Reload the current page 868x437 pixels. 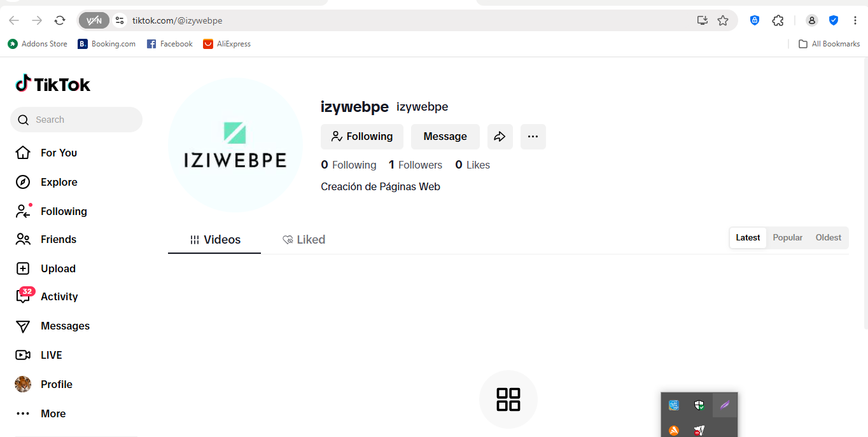coord(60,20)
